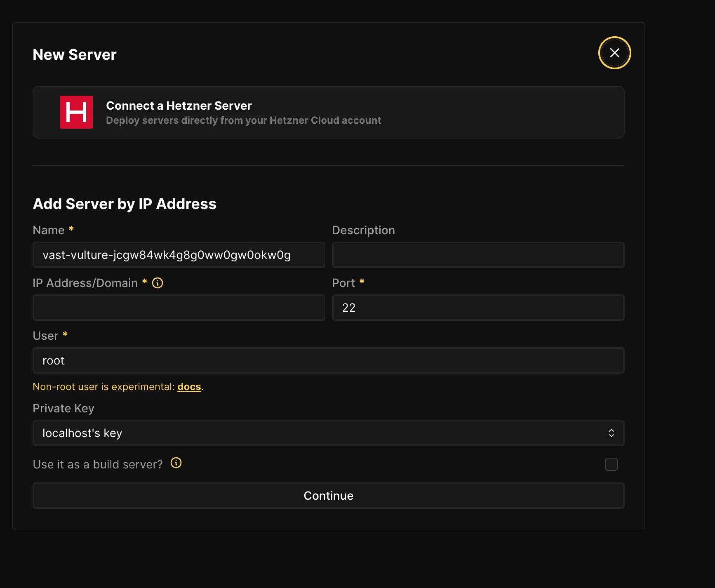Click the Port field showing 22

pyautogui.click(x=478, y=308)
